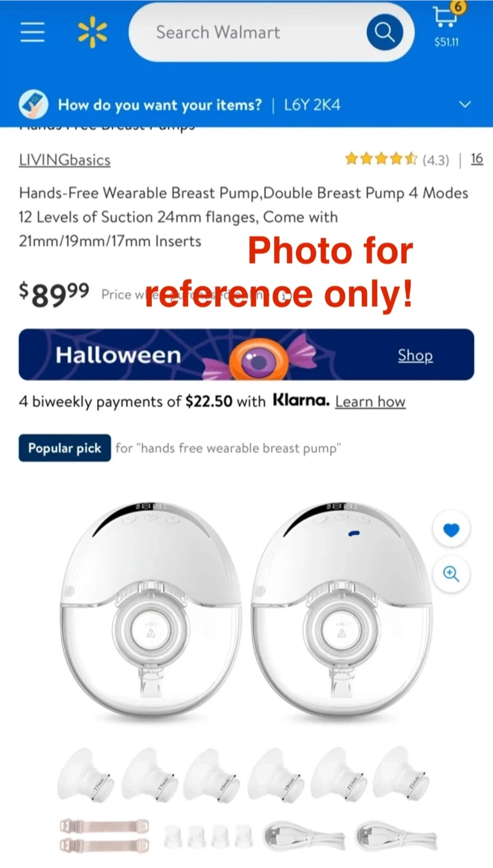
Task: Tap the blue search magnifier button
Action: click(384, 32)
